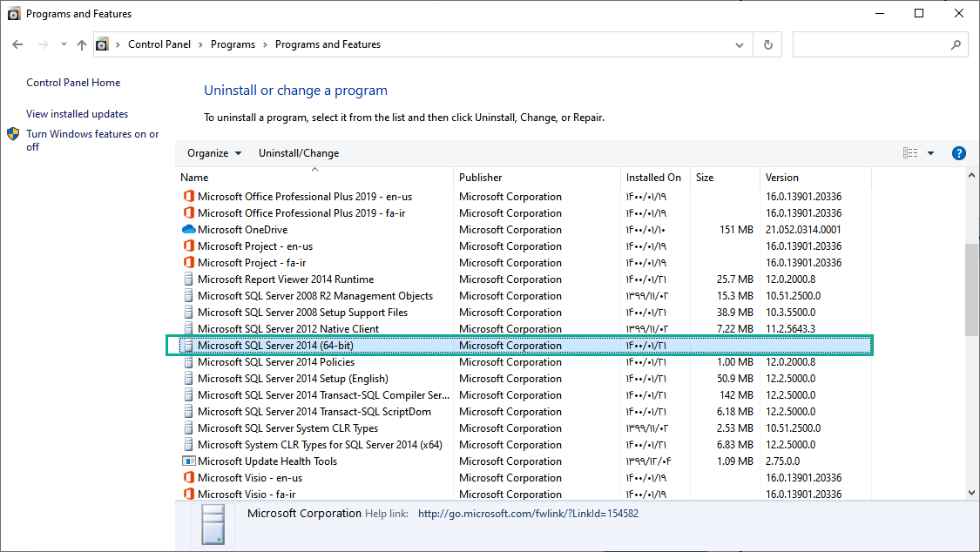Click the large program icon in details pane

click(x=213, y=524)
